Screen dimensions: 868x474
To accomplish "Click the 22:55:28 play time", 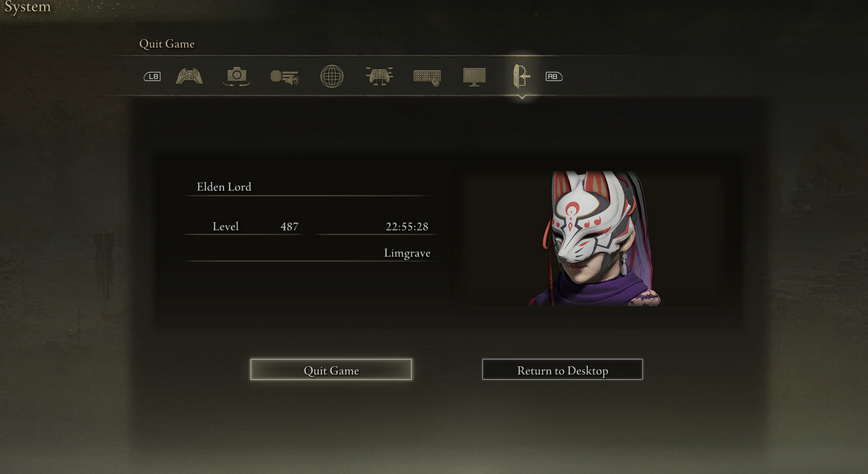I will coord(407,227).
